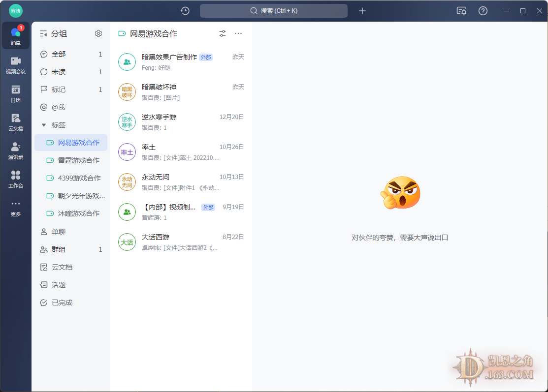548x392 pixels.
Task: Click 更多 in the sidebar
Action: point(16,208)
